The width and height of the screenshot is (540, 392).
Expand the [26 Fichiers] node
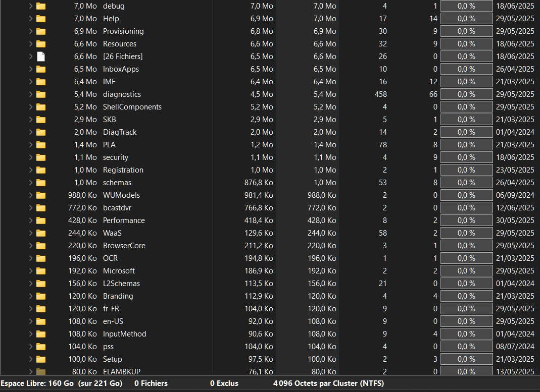pos(31,57)
